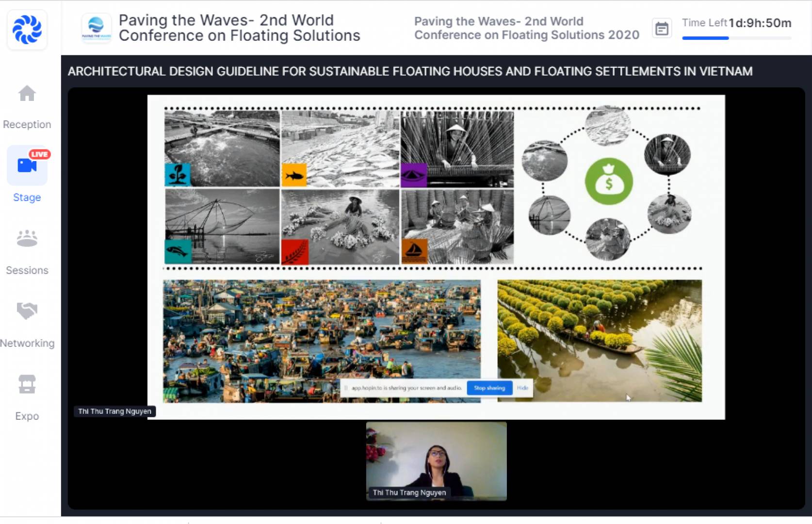Select the Reception label in sidebar

[x=27, y=124]
